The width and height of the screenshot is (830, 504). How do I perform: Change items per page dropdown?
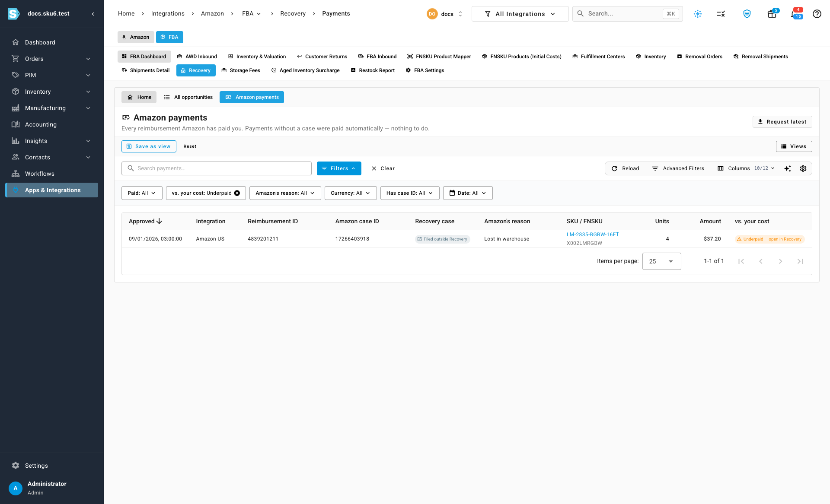tap(661, 261)
